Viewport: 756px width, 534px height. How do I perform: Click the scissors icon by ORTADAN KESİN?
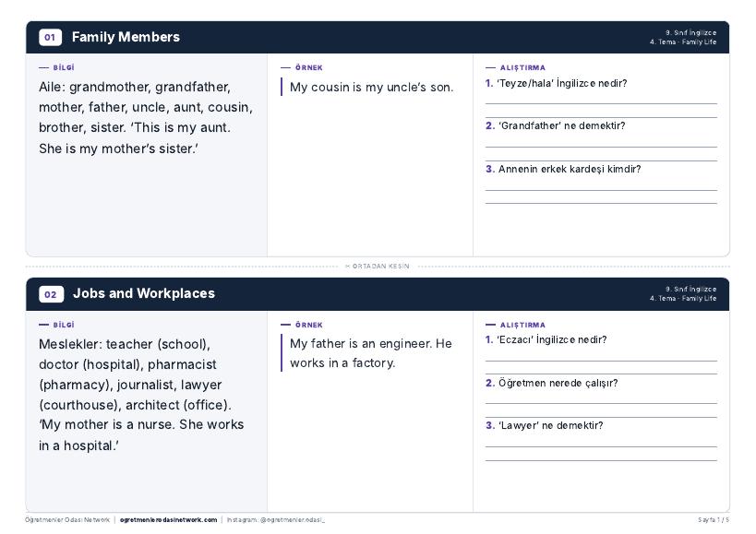point(348,267)
